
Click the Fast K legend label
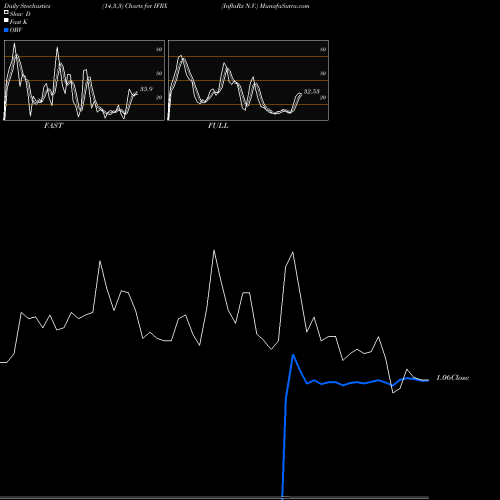pyautogui.click(x=19, y=22)
